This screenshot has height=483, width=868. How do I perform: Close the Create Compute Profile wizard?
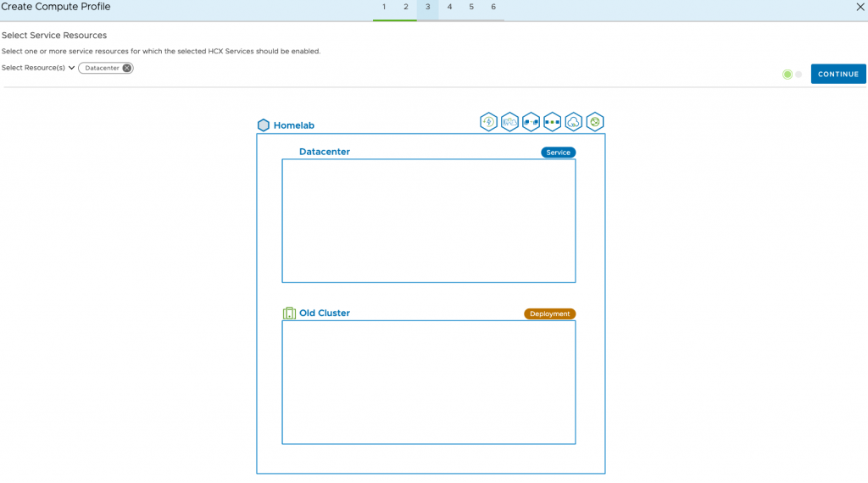tap(860, 7)
